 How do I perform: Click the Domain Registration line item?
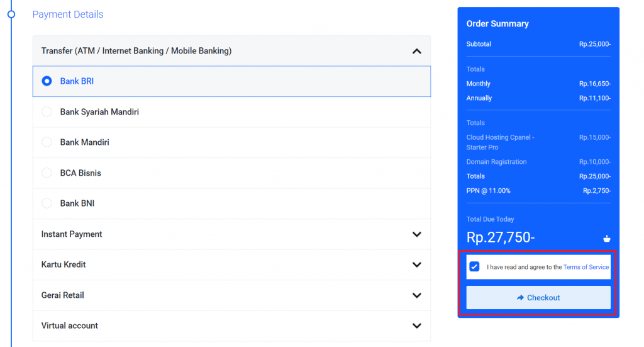point(496,162)
